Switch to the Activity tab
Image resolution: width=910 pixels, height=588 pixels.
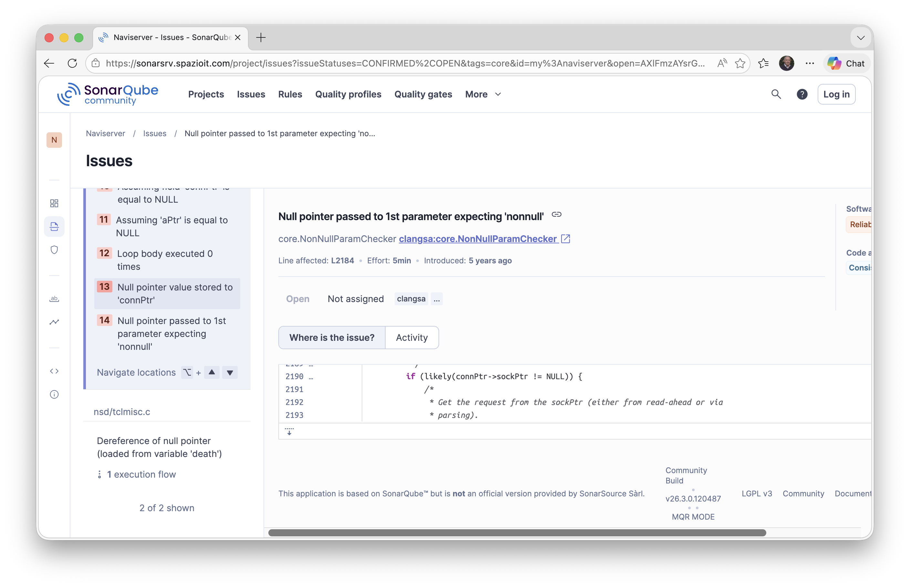pyautogui.click(x=412, y=337)
